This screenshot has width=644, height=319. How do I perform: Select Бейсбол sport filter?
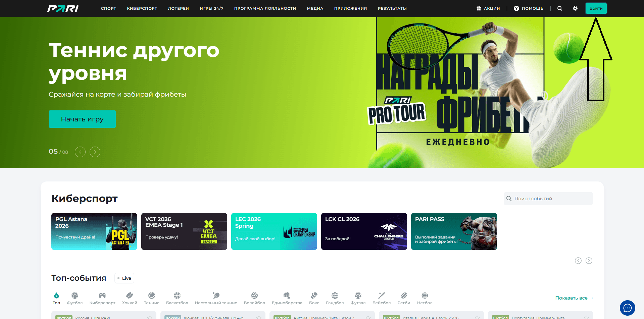pos(382,298)
